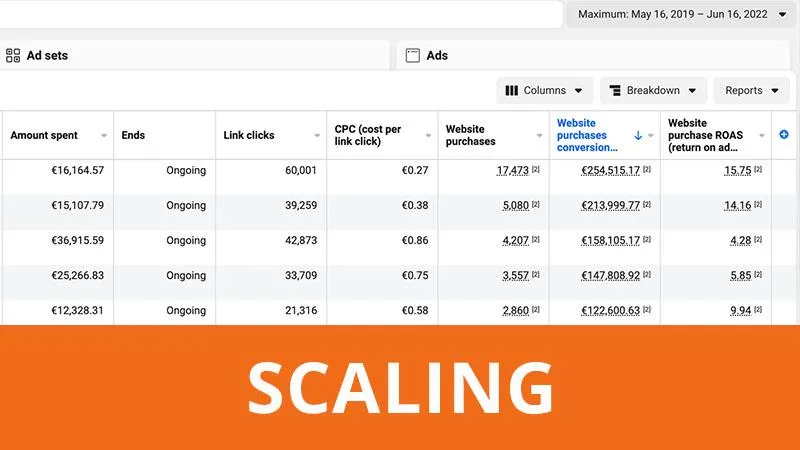Sort by the Ends column header

point(133,135)
